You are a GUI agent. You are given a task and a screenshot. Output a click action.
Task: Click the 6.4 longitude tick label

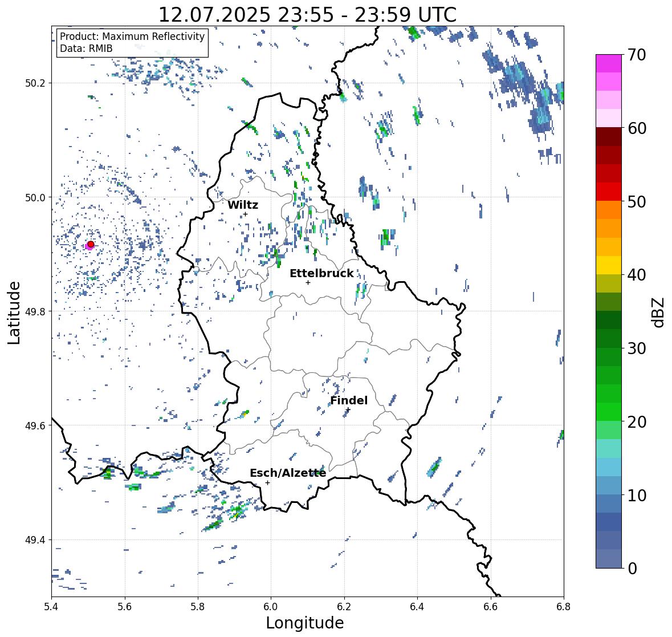click(x=417, y=607)
